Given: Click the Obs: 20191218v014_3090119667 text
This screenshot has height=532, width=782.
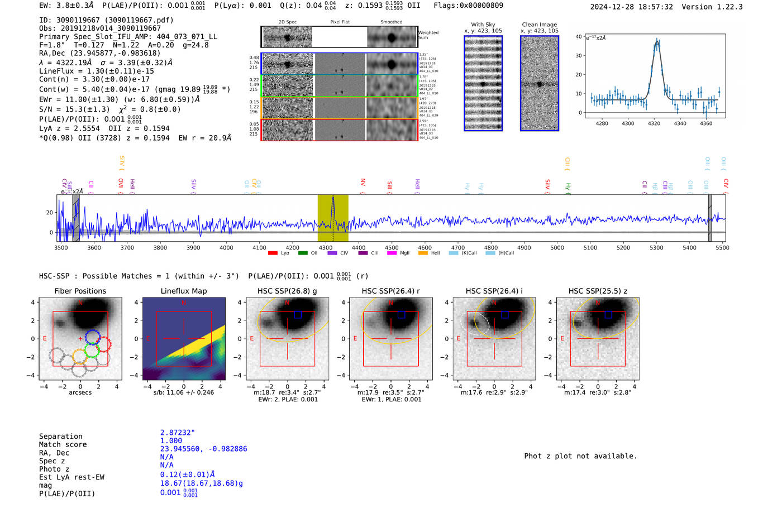Looking at the screenshot, I should click(100, 28).
